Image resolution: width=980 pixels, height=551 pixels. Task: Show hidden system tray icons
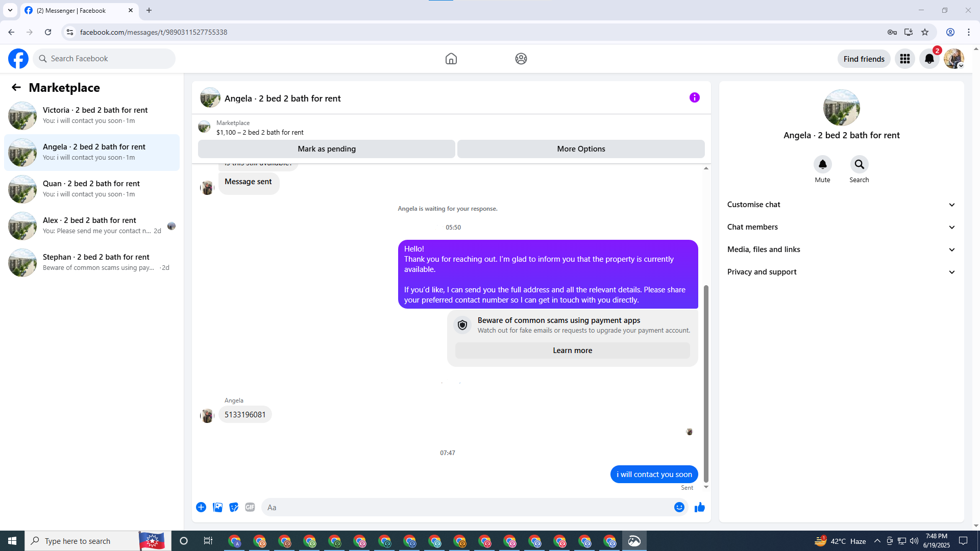tap(877, 541)
